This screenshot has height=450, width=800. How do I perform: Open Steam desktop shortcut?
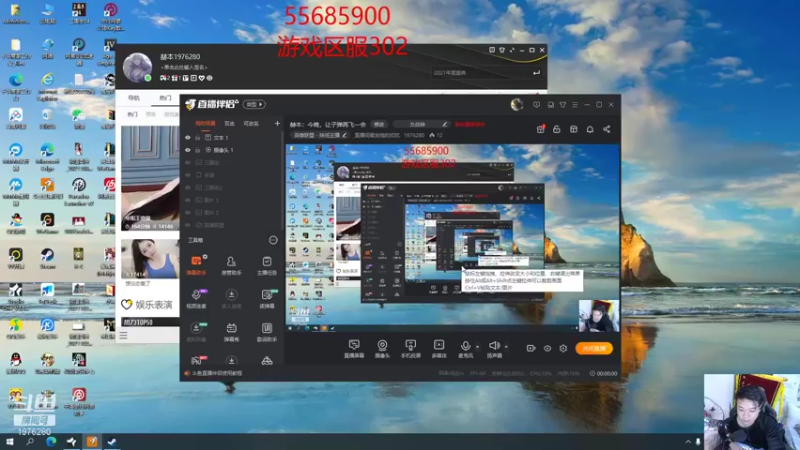(47, 258)
